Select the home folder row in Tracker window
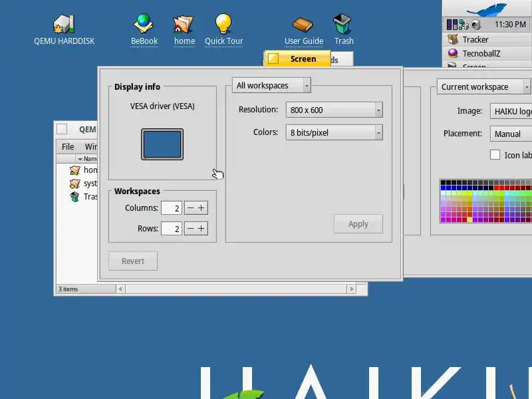The image size is (532, 399). 84,170
